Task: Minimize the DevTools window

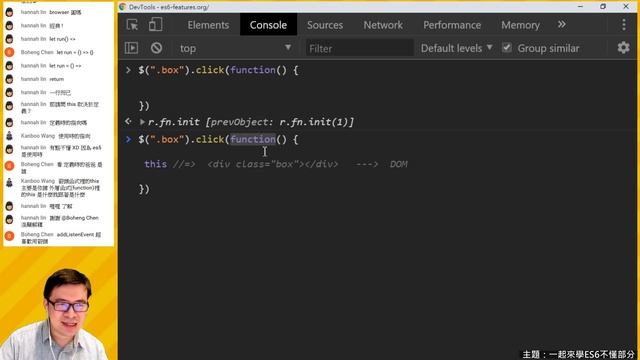Action: pos(580,7)
